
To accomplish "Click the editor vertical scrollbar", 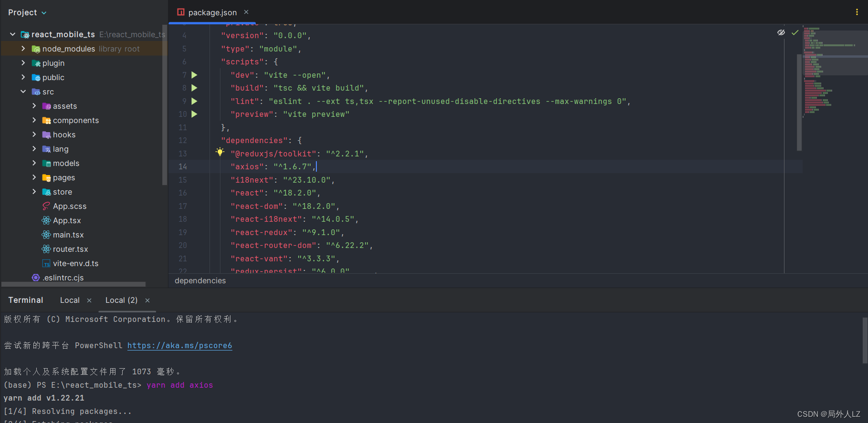I will coord(799,103).
